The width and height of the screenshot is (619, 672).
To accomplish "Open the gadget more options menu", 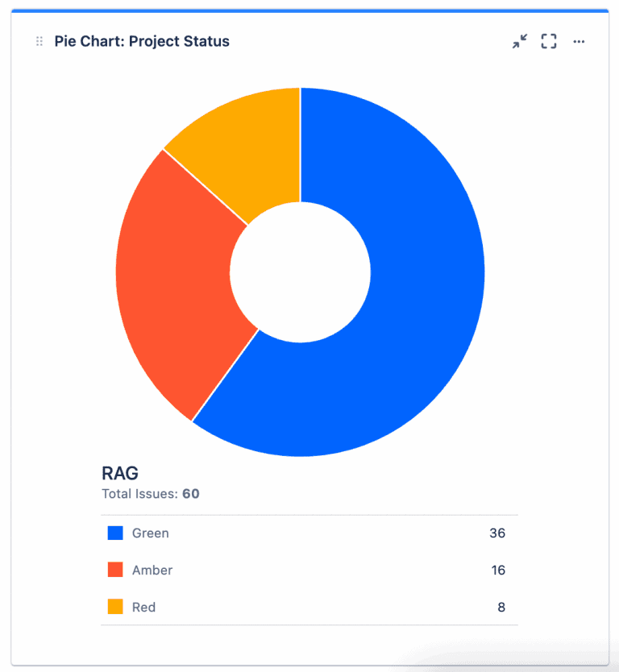I will tap(579, 42).
